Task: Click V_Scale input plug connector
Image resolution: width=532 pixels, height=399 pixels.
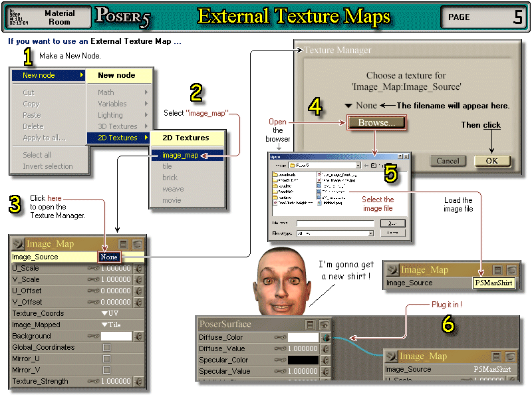Action: pyautogui.click(x=138, y=279)
